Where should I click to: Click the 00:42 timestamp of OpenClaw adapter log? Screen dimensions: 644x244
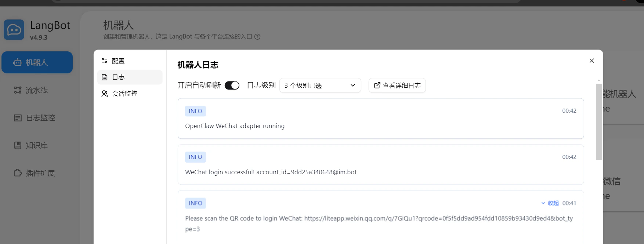(569, 111)
